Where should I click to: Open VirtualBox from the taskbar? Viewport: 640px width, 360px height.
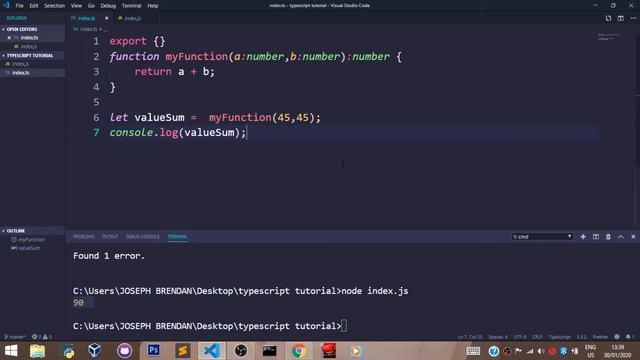[95, 351]
